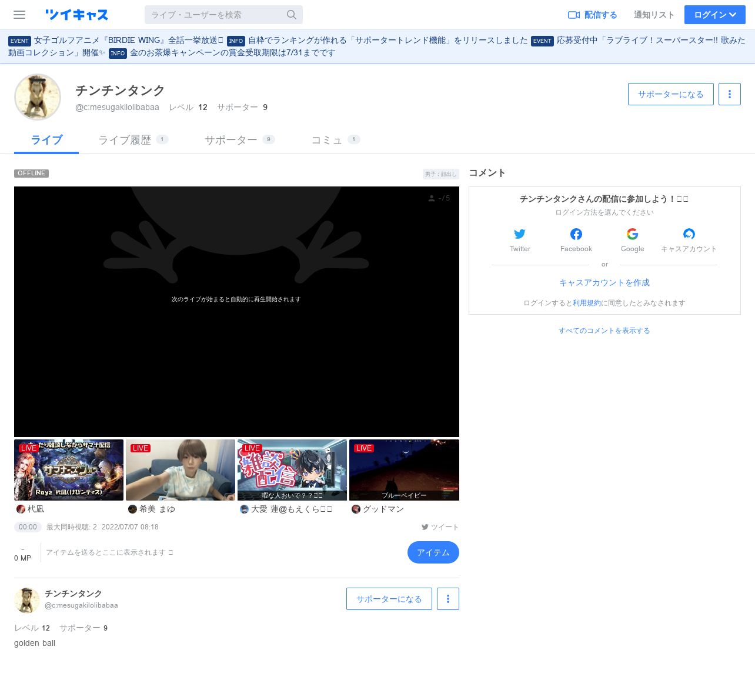
Task: Click サポーターになる button in header
Action: [x=670, y=94]
